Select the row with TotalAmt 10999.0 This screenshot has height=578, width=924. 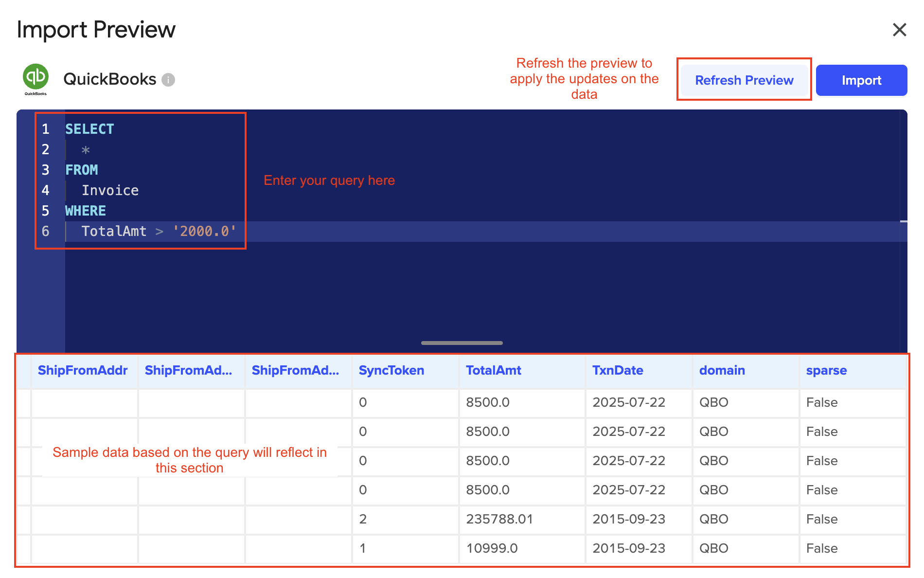492,548
